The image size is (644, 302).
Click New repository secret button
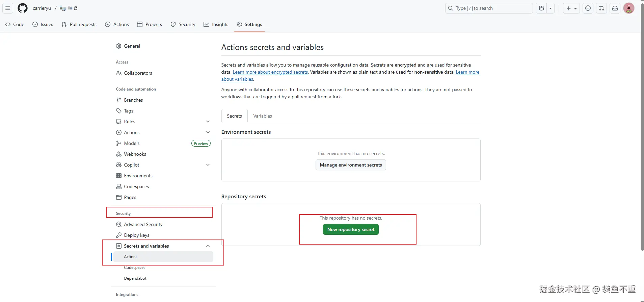tap(351, 229)
